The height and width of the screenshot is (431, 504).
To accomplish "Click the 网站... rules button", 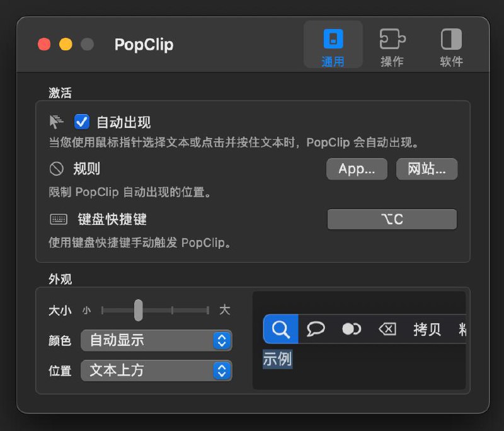I will coord(427,169).
